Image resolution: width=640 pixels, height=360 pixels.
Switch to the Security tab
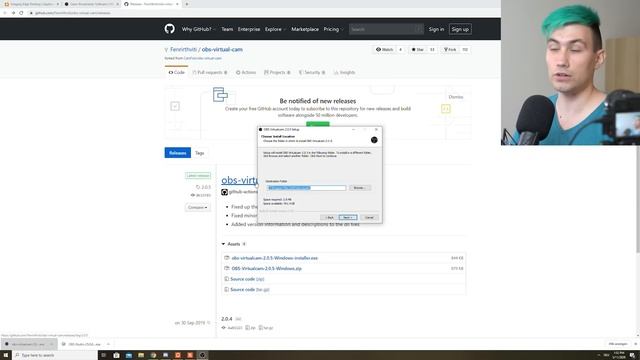(312, 72)
